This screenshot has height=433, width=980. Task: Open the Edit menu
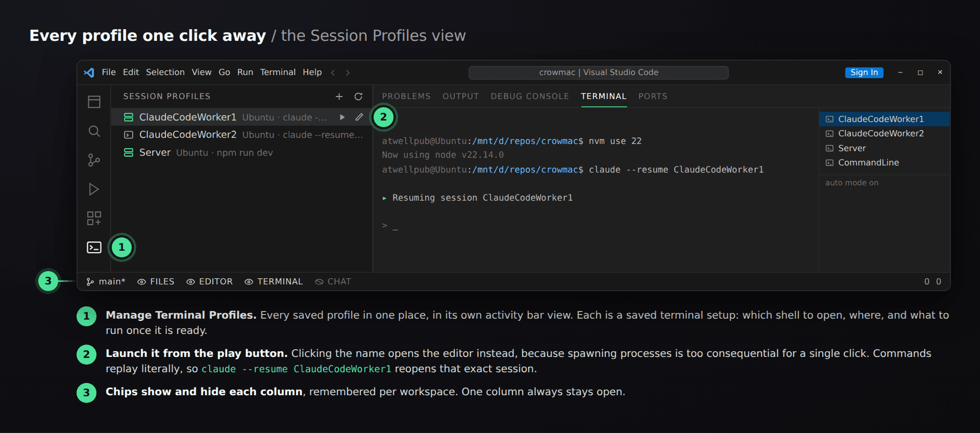click(x=131, y=73)
